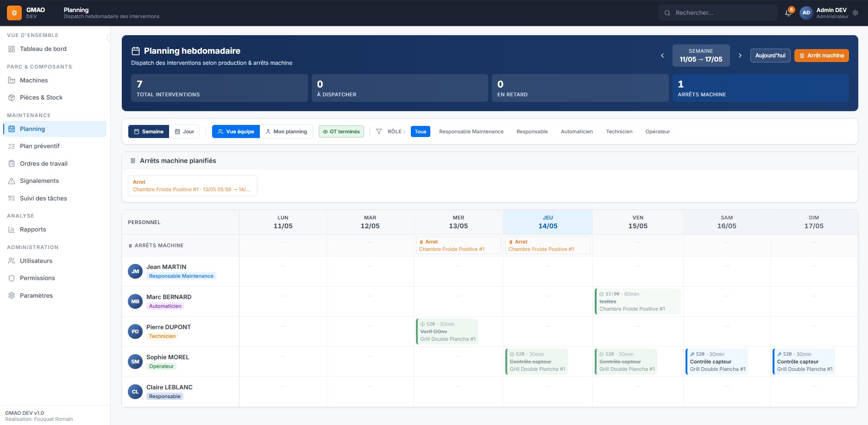This screenshot has height=425, width=868.
Task: Click the CL avatar of Claire LEBLANC
Action: click(x=135, y=392)
